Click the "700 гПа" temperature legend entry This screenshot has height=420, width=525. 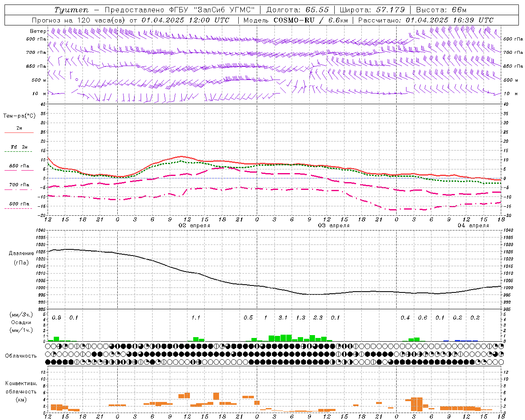tap(19, 185)
